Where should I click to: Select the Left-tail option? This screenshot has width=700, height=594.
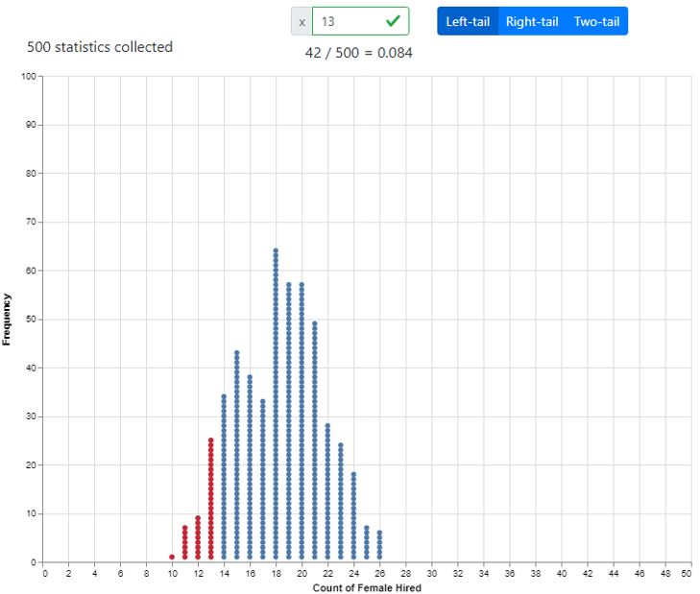[468, 21]
